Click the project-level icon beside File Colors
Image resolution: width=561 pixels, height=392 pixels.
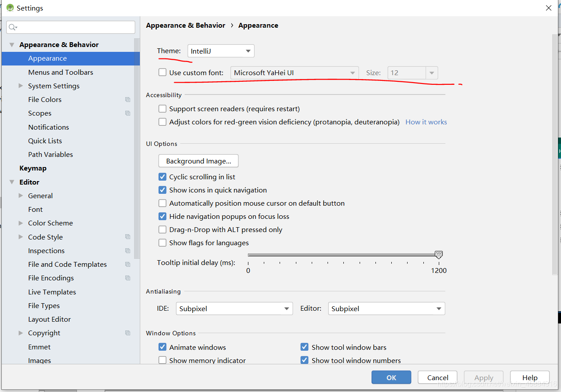point(127,100)
